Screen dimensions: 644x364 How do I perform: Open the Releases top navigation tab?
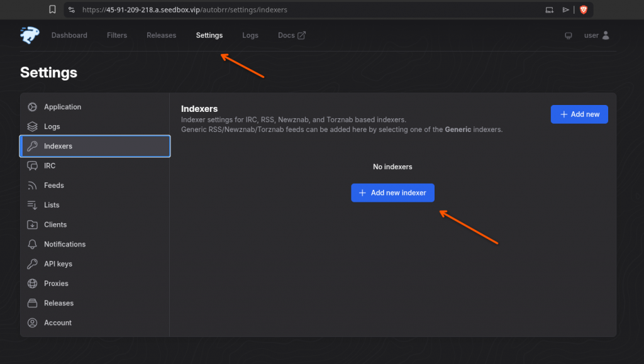coord(162,35)
